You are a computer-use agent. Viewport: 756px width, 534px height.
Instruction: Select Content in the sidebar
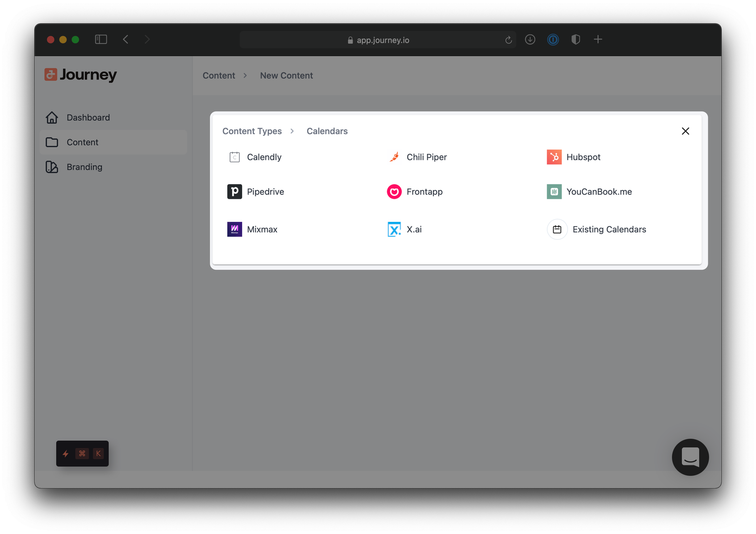pyautogui.click(x=113, y=142)
